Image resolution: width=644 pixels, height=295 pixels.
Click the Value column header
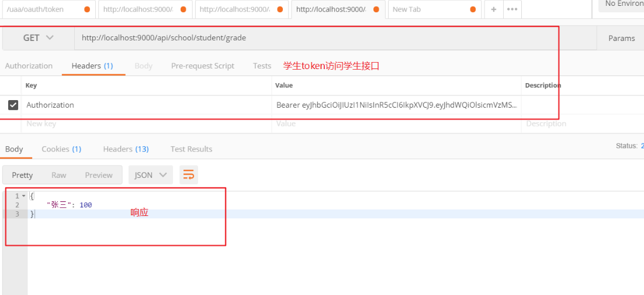(x=284, y=85)
